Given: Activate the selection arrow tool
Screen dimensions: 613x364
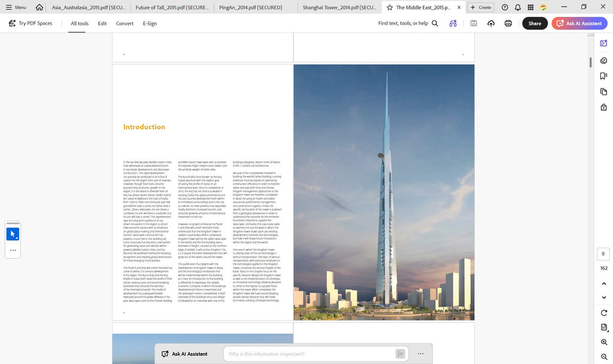Looking at the screenshot, I should click(13, 234).
